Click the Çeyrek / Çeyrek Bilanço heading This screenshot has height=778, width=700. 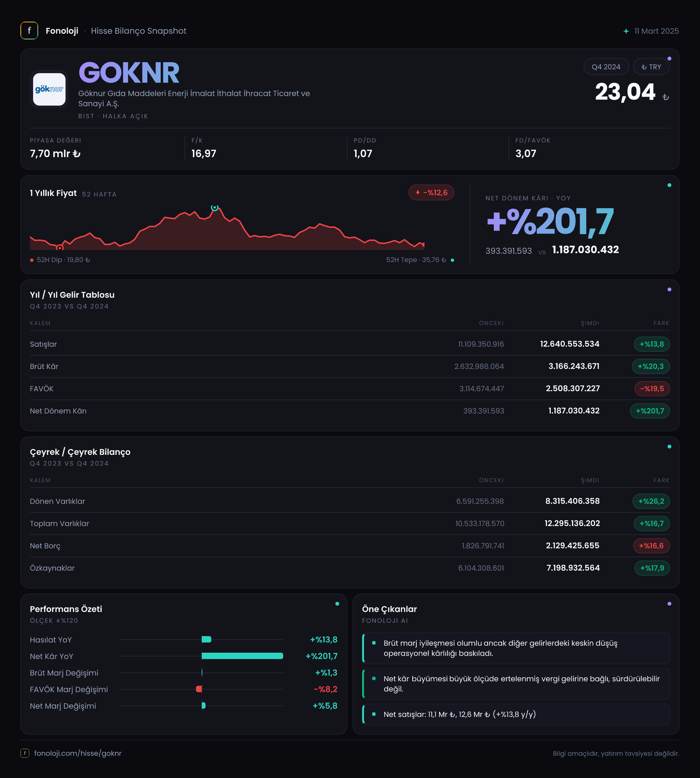pos(80,452)
